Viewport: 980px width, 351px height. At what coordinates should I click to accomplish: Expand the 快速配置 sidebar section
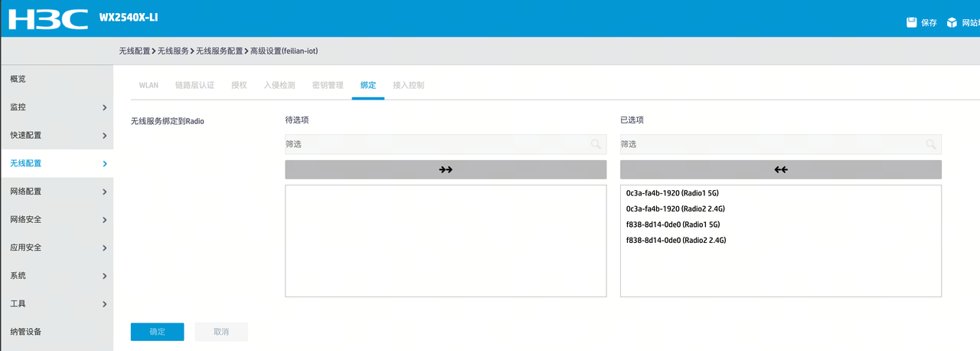click(x=57, y=135)
